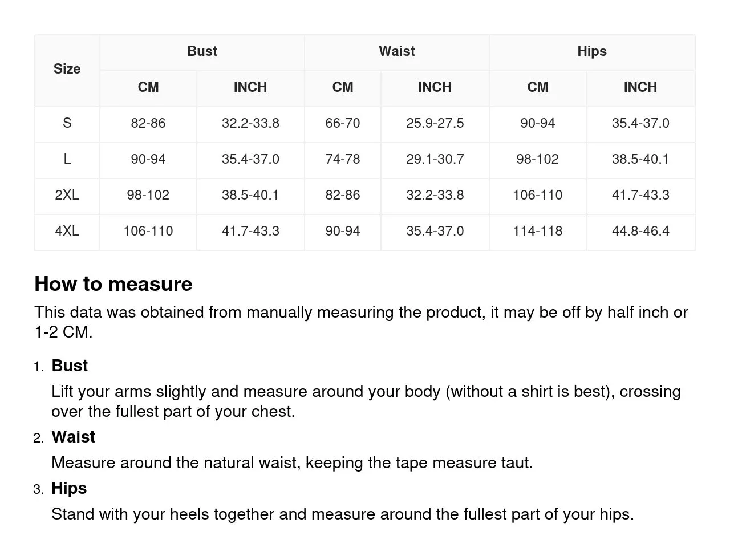730x560 pixels.
Task: Click the 44.8-46.4 hips inch cell
Action: pos(640,232)
